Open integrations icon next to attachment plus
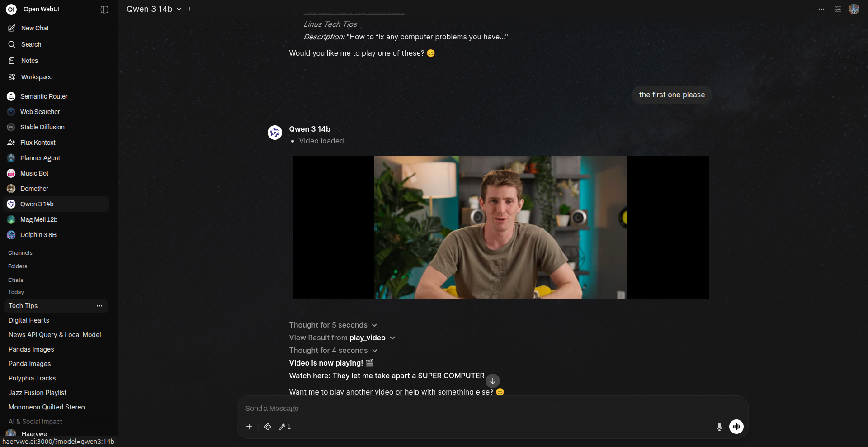The height and width of the screenshot is (447, 868). pyautogui.click(x=268, y=427)
